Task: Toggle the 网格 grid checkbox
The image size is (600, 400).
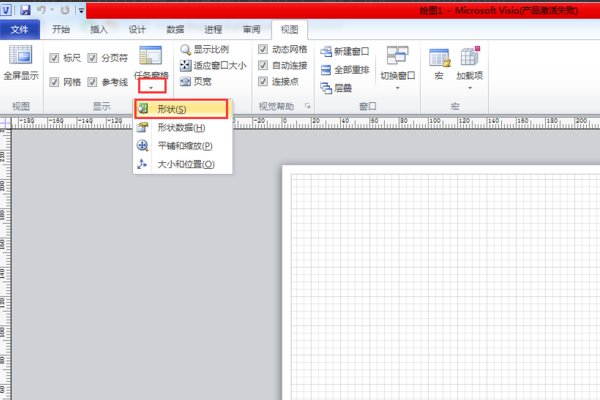Action: pyautogui.click(x=54, y=82)
